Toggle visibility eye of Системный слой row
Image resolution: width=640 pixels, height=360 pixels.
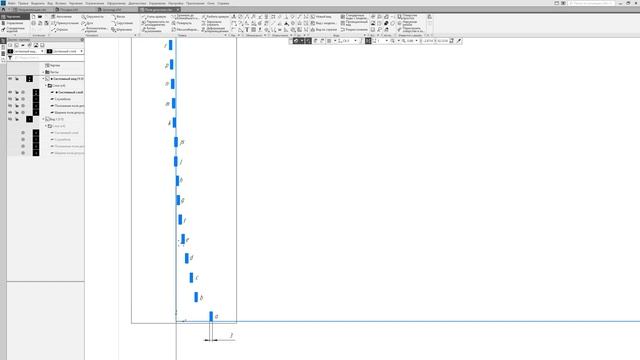[10, 92]
